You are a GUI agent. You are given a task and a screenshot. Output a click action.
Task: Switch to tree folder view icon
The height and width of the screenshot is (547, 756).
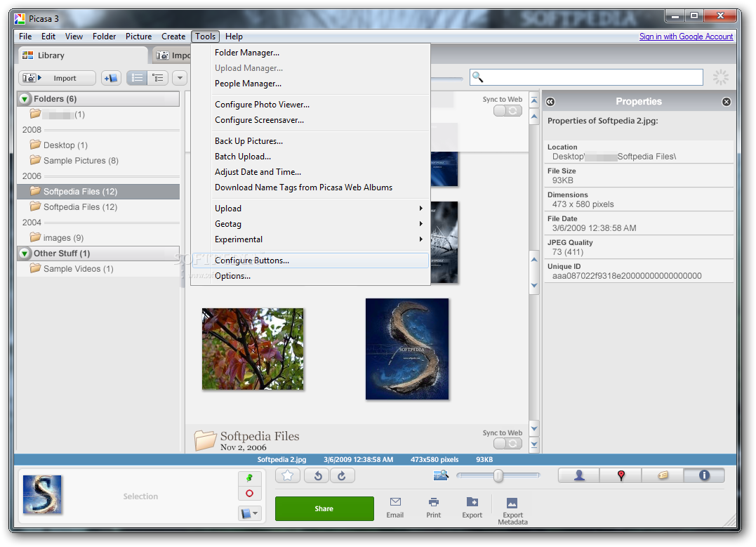(x=158, y=78)
